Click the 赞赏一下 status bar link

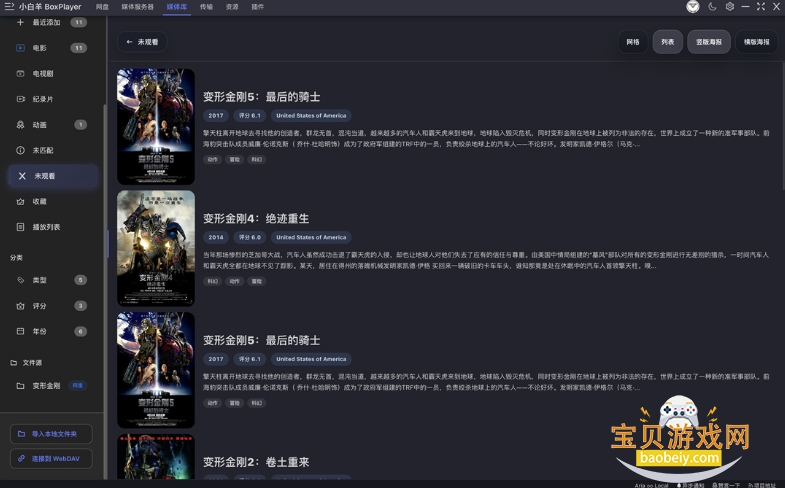[x=726, y=485]
